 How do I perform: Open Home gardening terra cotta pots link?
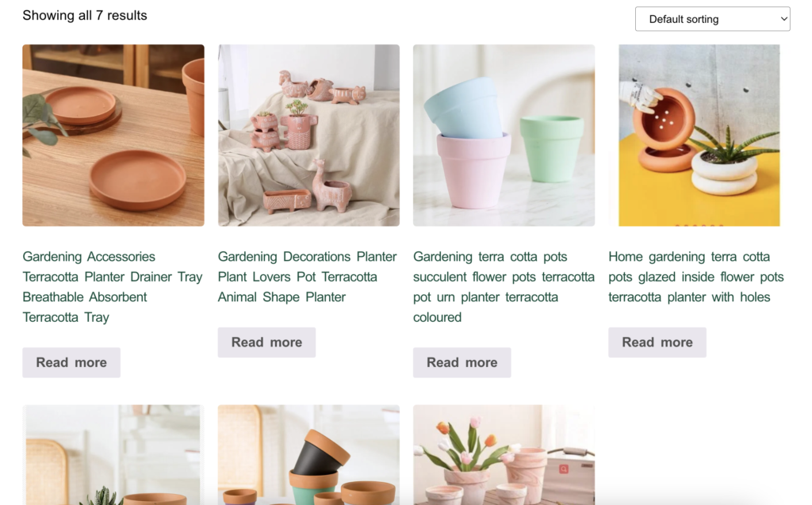(x=696, y=277)
